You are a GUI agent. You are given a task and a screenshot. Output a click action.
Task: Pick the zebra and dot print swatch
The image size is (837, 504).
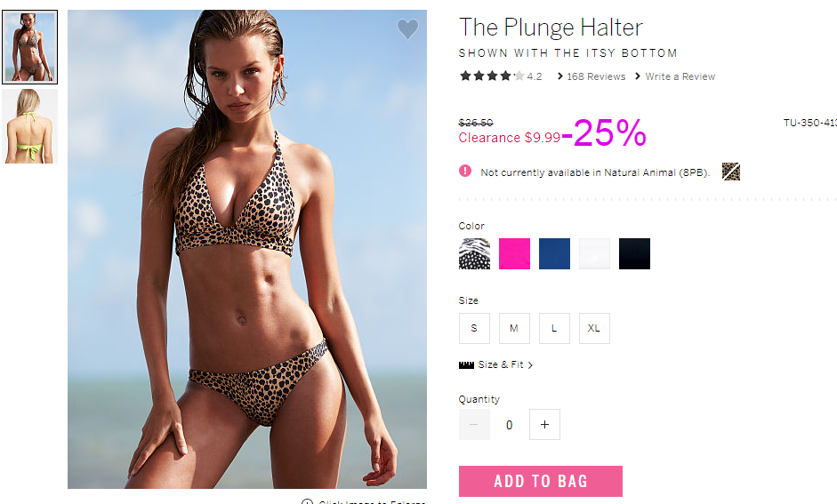tap(474, 253)
